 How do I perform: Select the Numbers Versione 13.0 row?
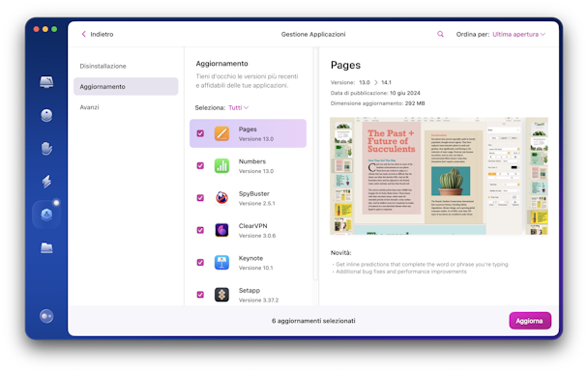pyautogui.click(x=248, y=165)
